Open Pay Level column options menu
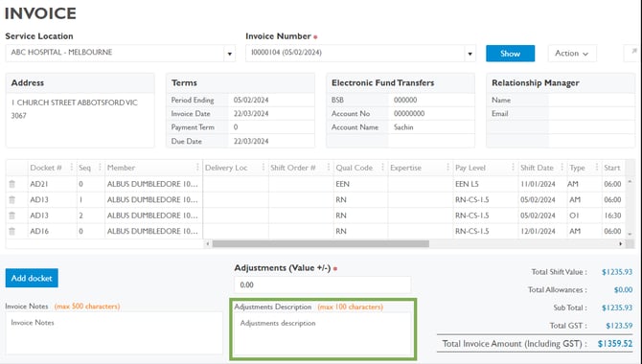Screen dimensions: 642x364 (513, 168)
